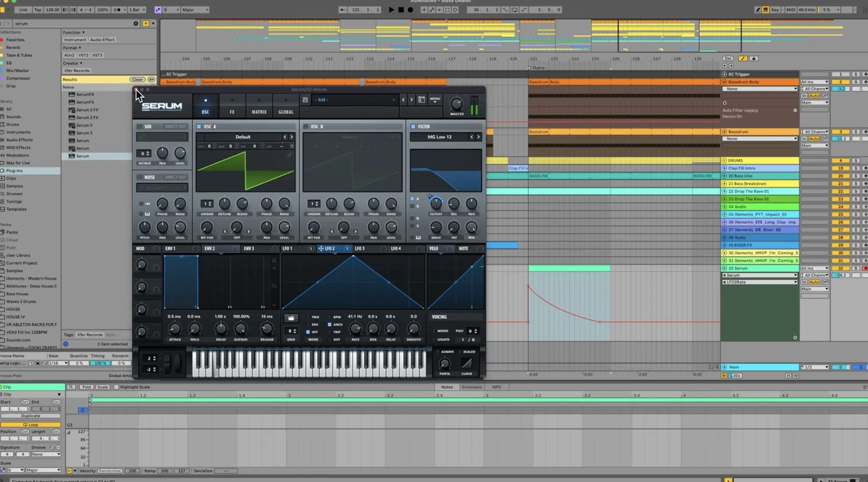Select next filter type arrow
This screenshot has height=482, width=868.
tap(478, 137)
